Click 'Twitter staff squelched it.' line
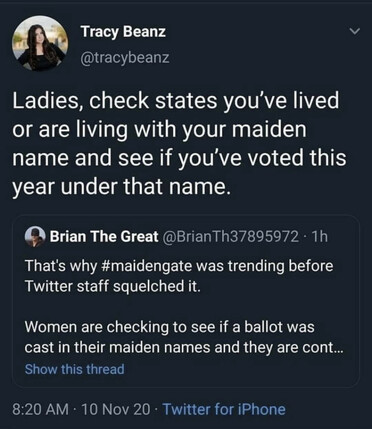The image size is (372, 429). (x=113, y=286)
